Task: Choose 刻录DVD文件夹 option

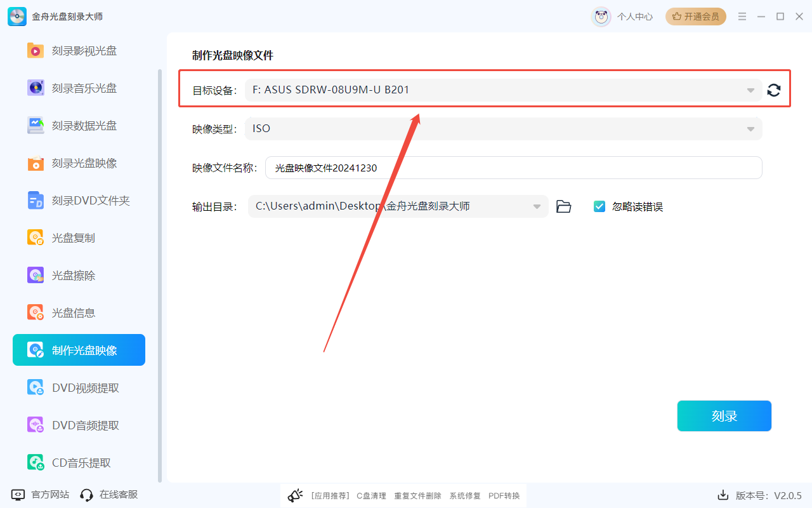Action: [x=91, y=201]
